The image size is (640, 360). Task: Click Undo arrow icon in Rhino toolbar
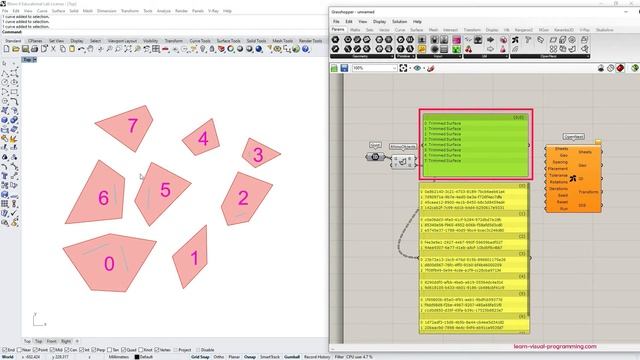point(81,49)
